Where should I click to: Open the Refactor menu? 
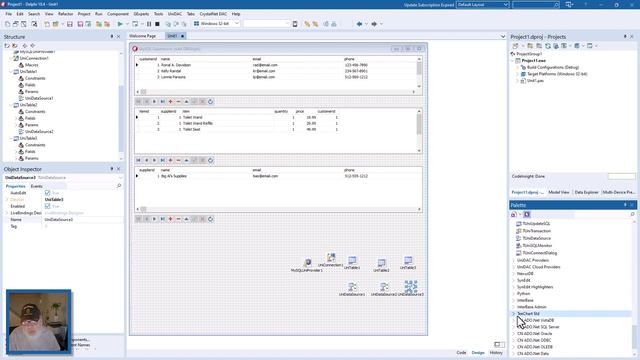tap(65, 14)
